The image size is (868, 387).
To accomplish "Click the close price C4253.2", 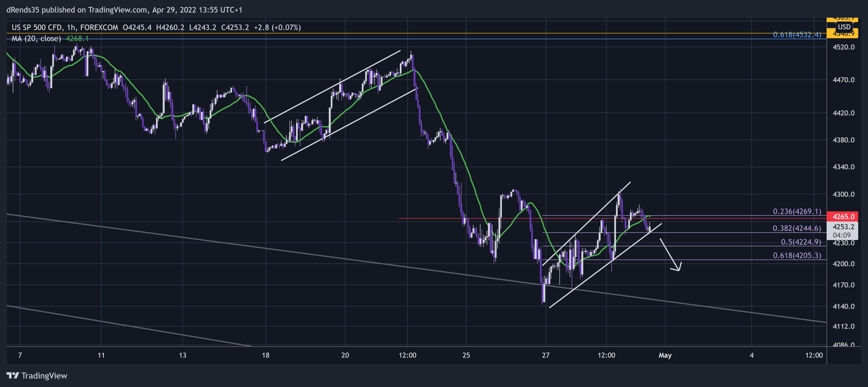I will click(x=235, y=27).
